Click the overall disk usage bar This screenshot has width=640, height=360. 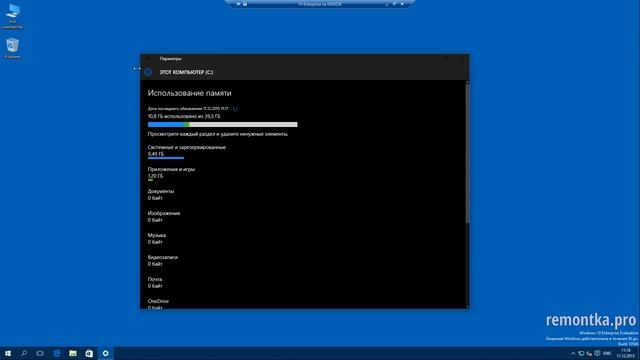[222, 124]
